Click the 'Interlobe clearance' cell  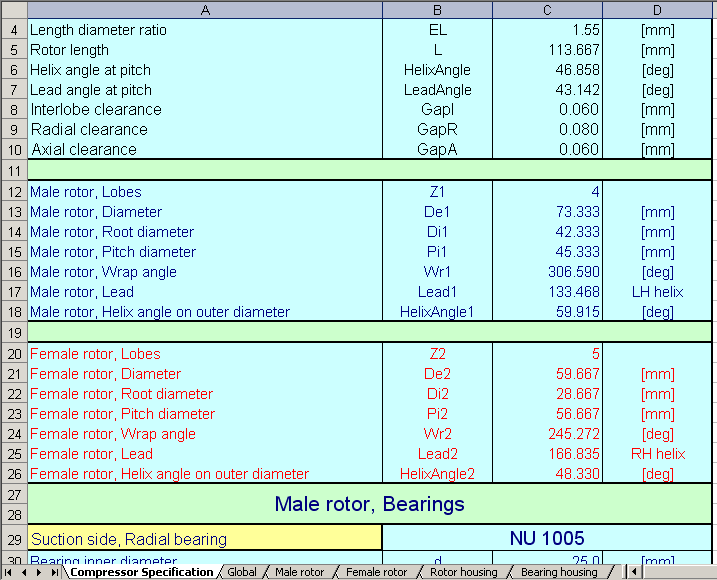(205, 110)
